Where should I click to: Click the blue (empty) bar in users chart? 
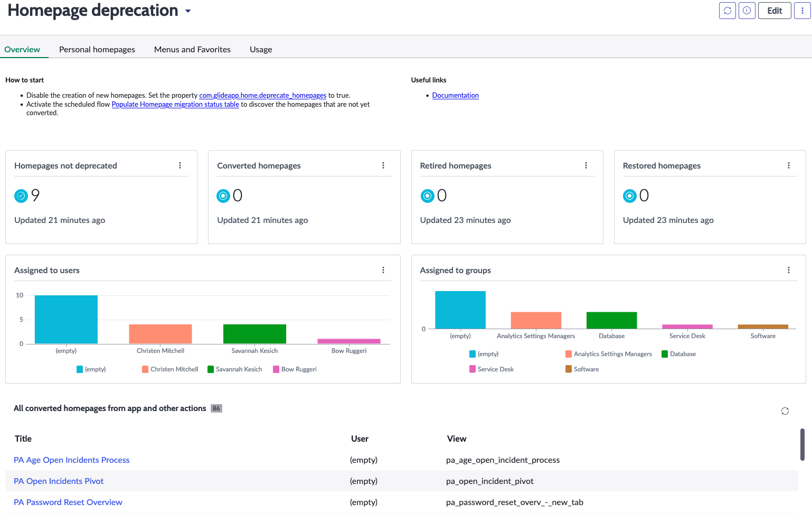click(66, 320)
